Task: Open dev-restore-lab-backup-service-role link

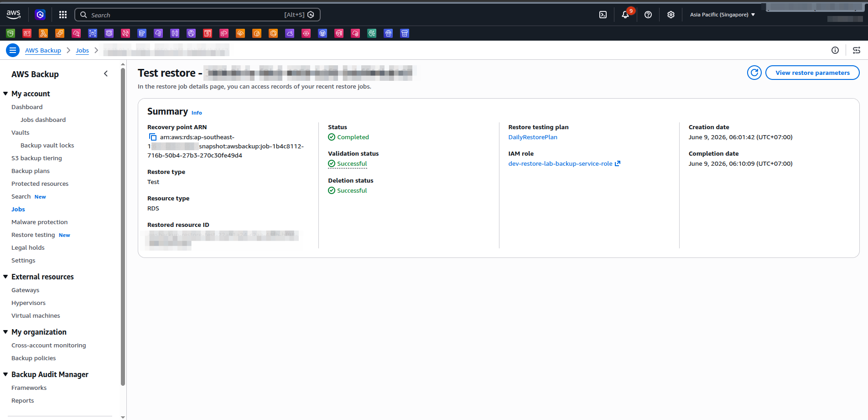Action: 560,163
